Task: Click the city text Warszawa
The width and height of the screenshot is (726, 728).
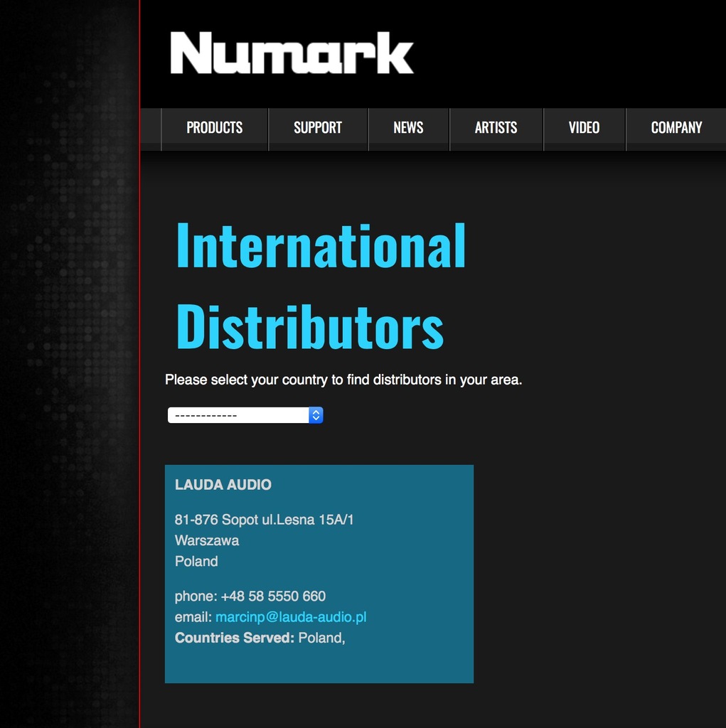Action: (207, 540)
